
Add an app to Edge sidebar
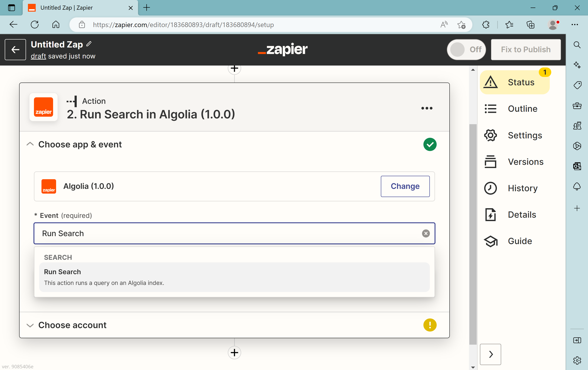[577, 208]
